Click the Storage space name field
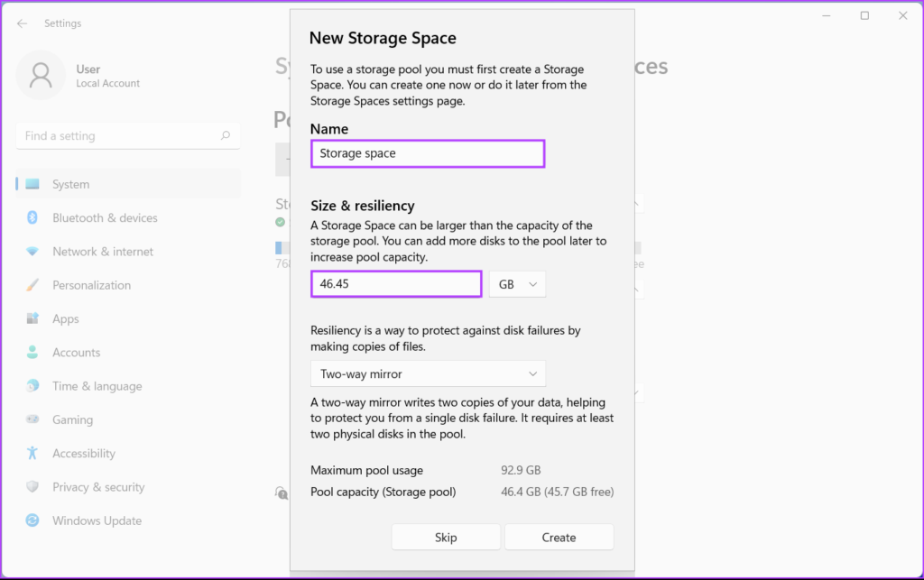The height and width of the screenshot is (580, 924). [428, 153]
